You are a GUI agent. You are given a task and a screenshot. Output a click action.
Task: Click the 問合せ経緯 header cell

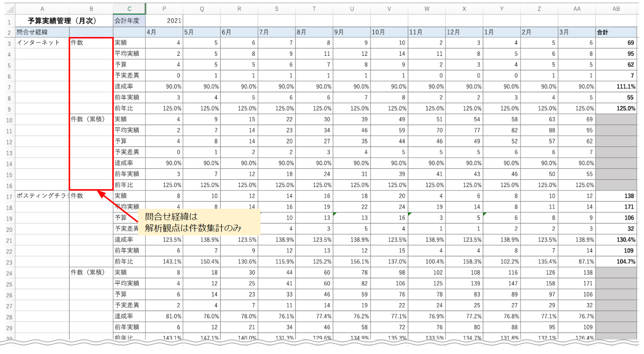coord(42,32)
